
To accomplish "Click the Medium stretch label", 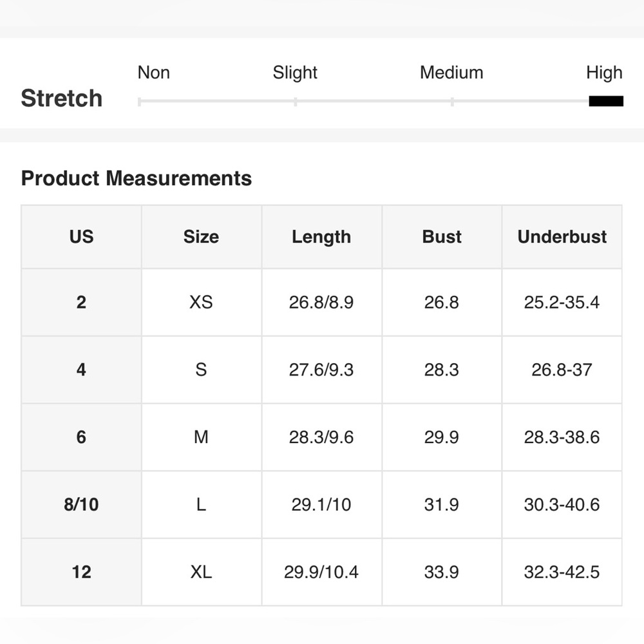I will pyautogui.click(x=451, y=72).
